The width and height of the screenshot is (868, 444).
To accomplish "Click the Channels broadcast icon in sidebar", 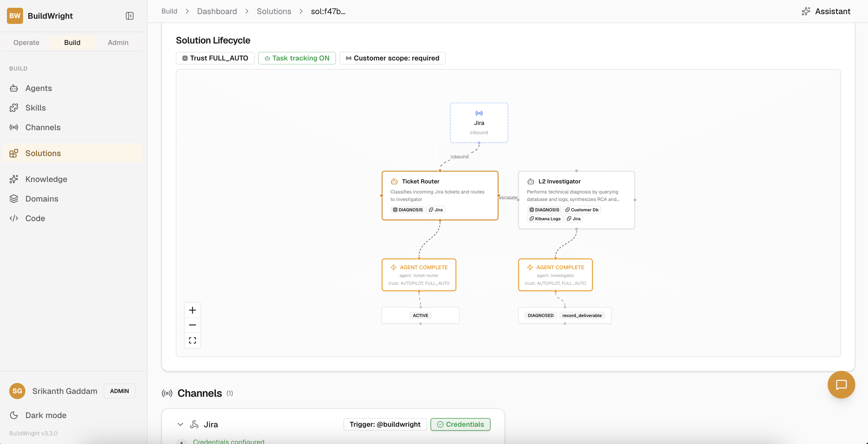I will 14,127.
